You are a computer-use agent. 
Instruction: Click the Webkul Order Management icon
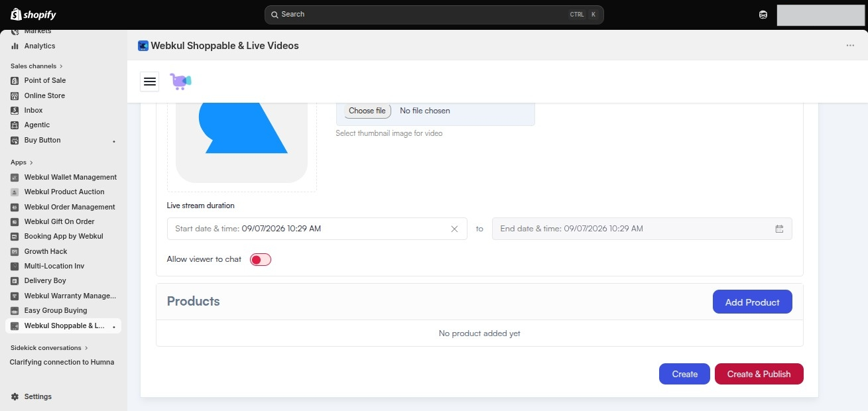(x=15, y=207)
